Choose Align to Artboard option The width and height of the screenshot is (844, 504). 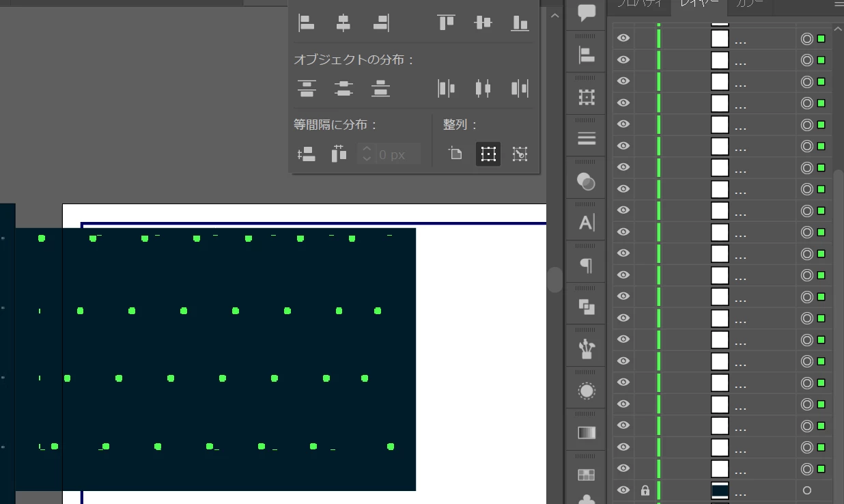point(455,154)
